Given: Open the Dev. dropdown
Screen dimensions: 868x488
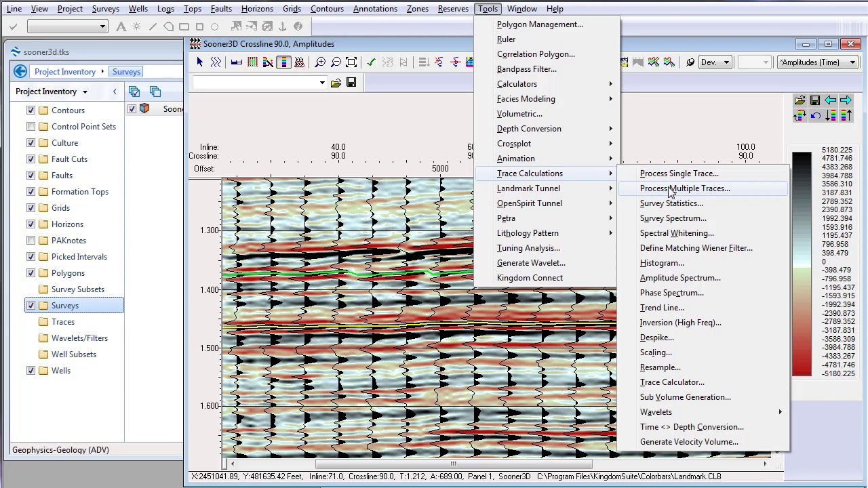Looking at the screenshot, I should pos(715,62).
